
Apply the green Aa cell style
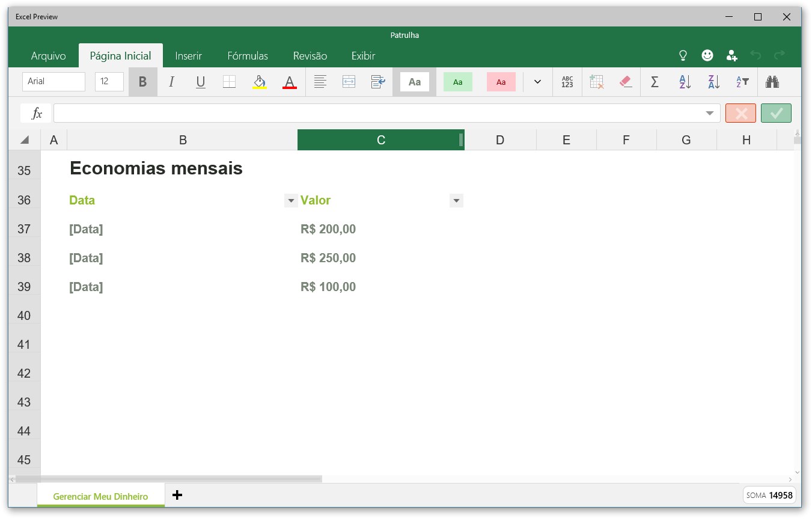tap(457, 82)
